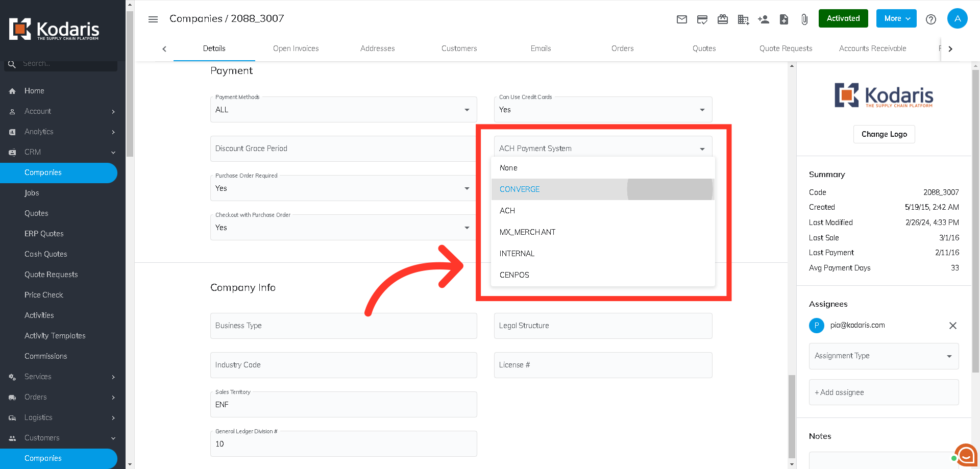This screenshot has height=469, width=980.
Task: Select INTERNAL payment system option
Action: [603, 254]
